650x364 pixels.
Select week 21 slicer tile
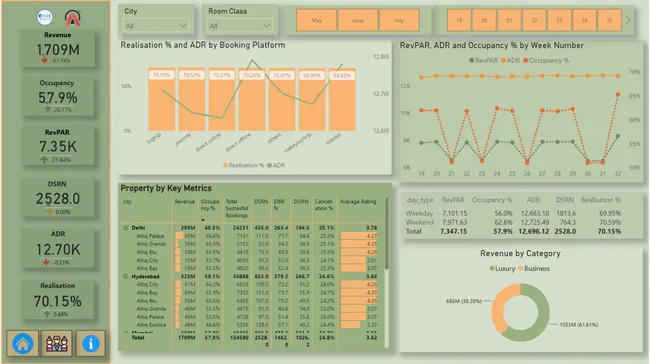point(509,20)
